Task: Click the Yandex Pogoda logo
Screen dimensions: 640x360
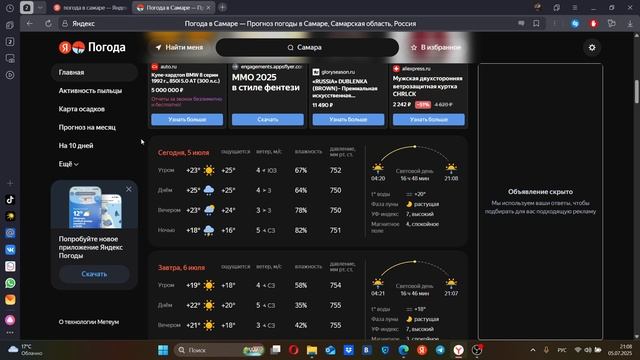Action: [x=92, y=47]
